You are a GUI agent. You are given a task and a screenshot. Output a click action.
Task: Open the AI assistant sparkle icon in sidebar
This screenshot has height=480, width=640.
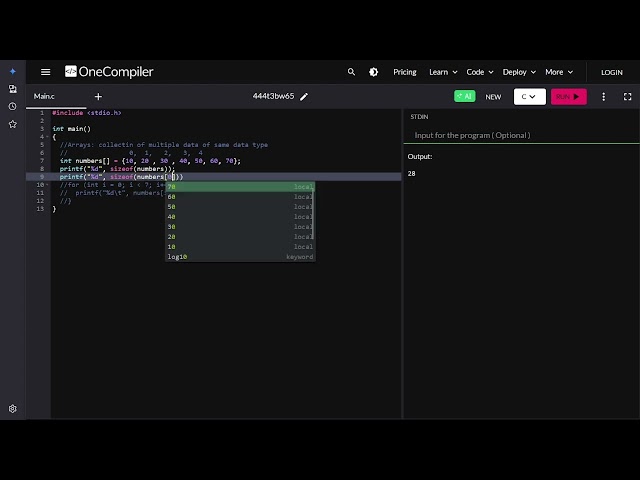click(13, 71)
